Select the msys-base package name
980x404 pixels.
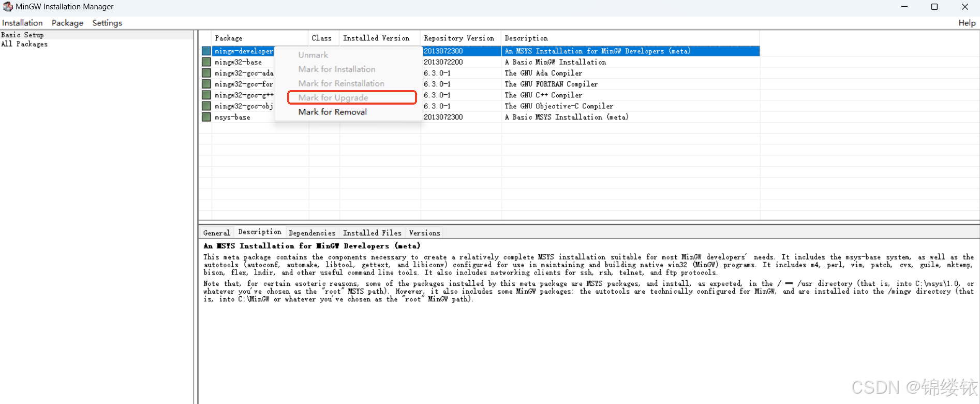pos(232,117)
